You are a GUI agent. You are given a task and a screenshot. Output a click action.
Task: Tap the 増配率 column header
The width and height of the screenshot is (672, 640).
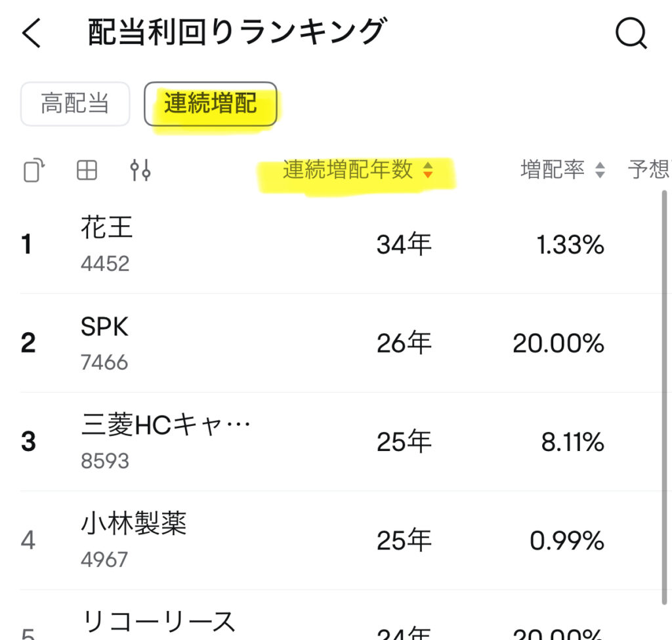click(x=552, y=170)
